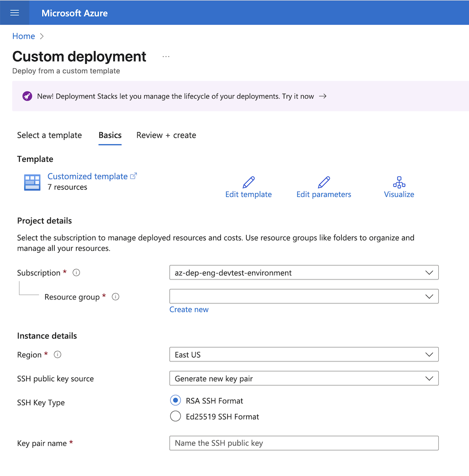Open the Resource group dropdown

pyautogui.click(x=304, y=297)
